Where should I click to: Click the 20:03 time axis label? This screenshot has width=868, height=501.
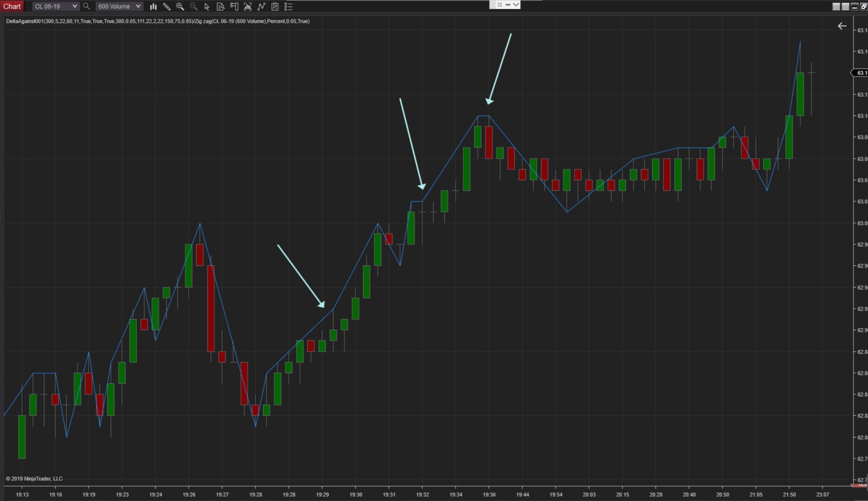click(589, 495)
